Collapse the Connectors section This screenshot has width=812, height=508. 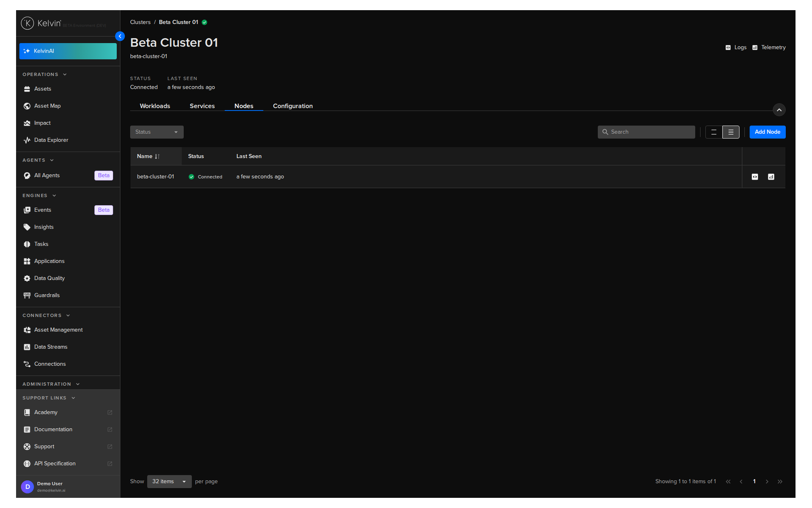click(x=47, y=315)
